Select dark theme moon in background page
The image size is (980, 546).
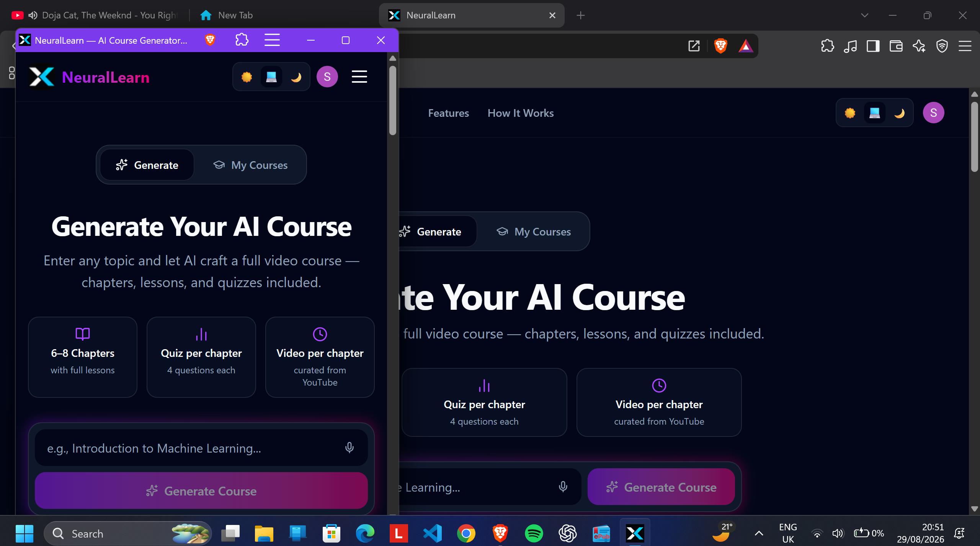tap(899, 113)
